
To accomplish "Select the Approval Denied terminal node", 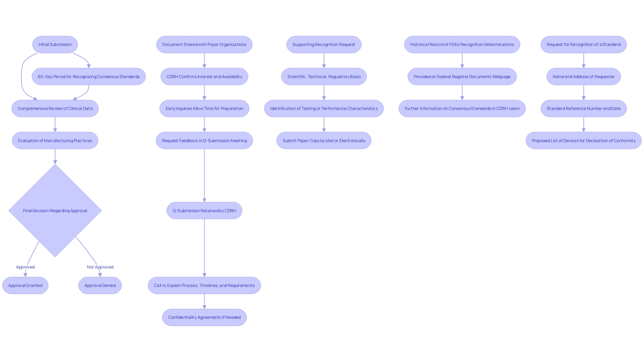I will tap(100, 285).
